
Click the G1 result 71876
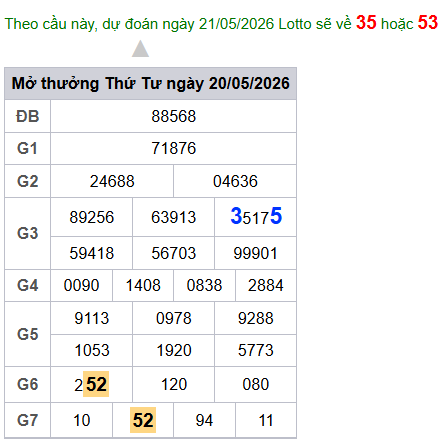coord(173,148)
